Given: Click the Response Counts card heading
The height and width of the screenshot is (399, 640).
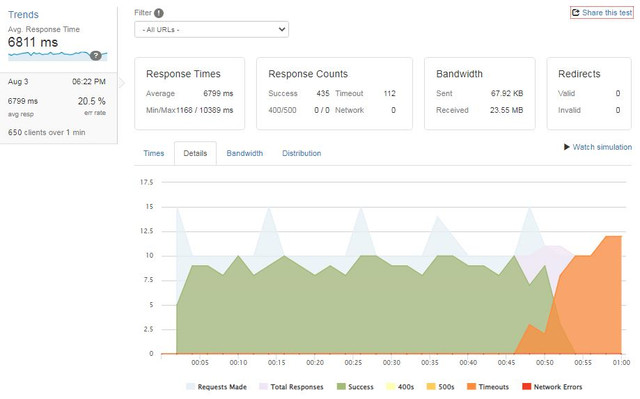Looking at the screenshot, I should [308, 74].
